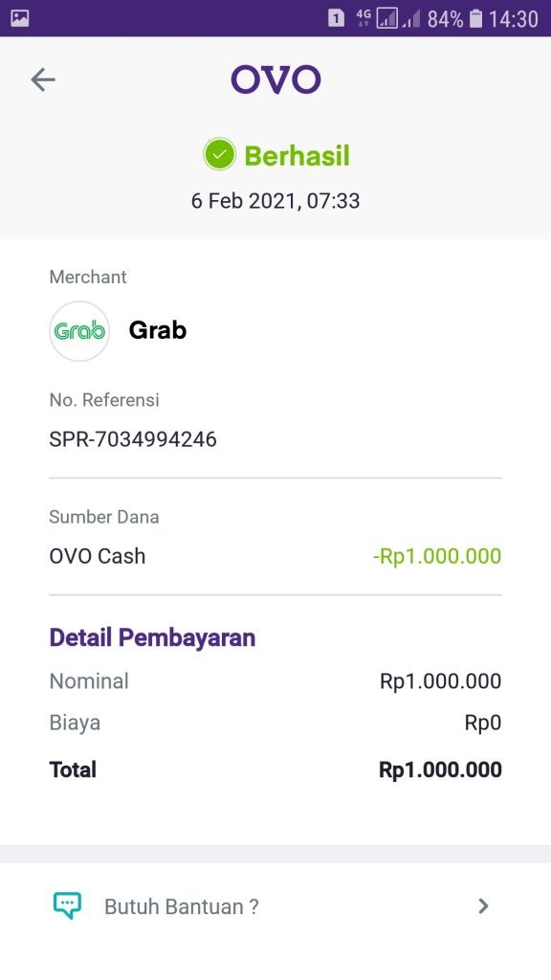Expand the Sumber Dana section header
The image size is (551, 980).
click(104, 517)
